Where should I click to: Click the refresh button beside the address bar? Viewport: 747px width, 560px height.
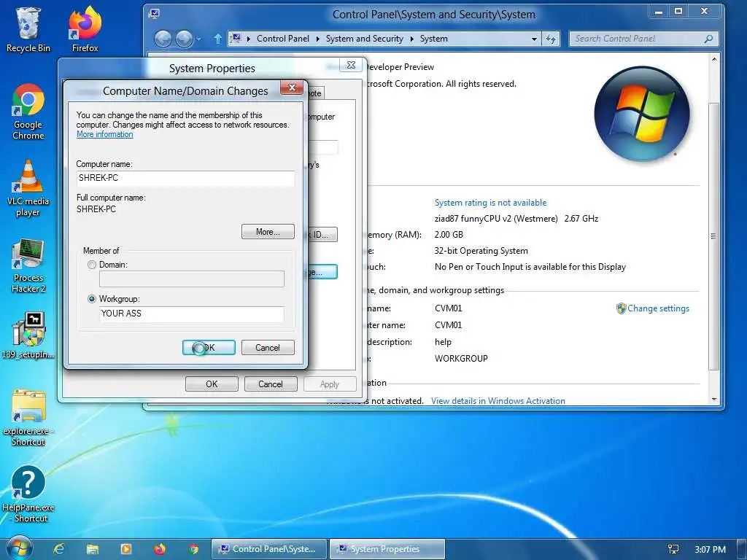pyautogui.click(x=551, y=39)
